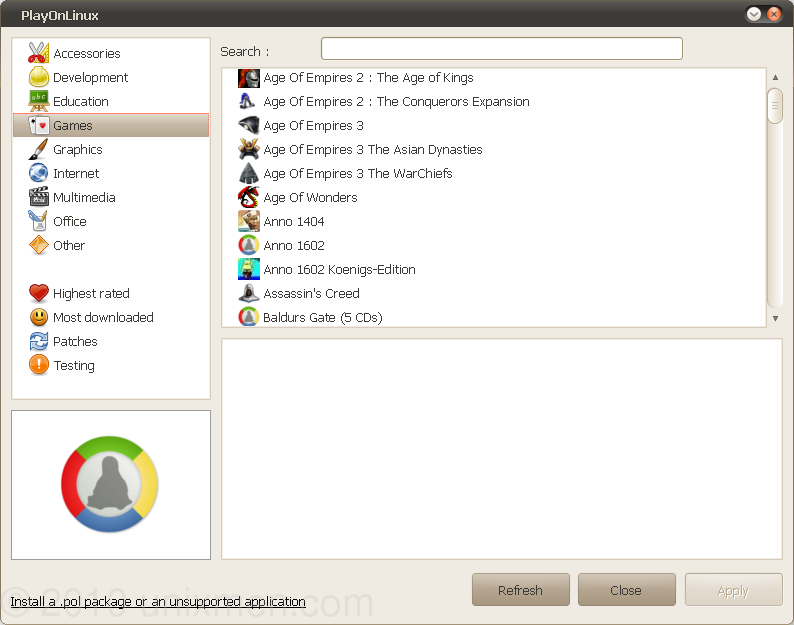794x625 pixels.
Task: Click the Multimedia clapperboard icon
Action: pos(38,197)
